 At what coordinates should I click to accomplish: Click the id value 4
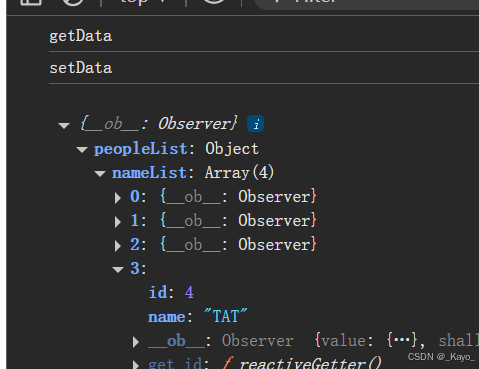(189, 293)
